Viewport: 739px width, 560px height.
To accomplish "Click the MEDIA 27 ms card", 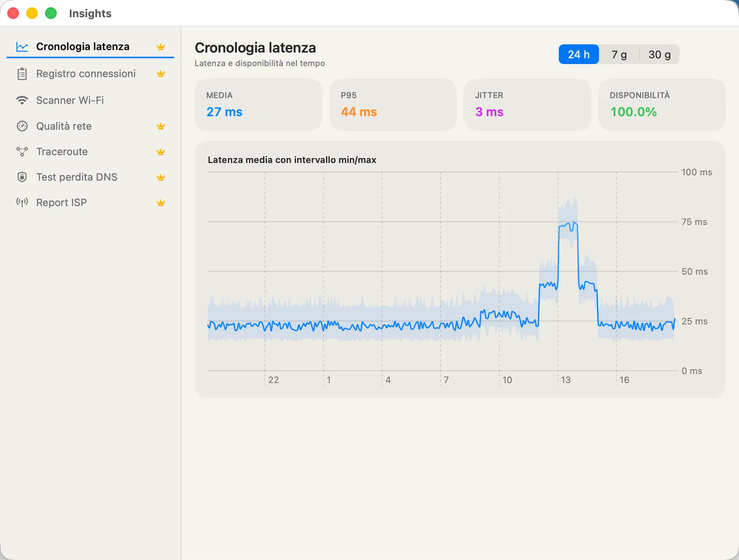I will click(x=259, y=105).
